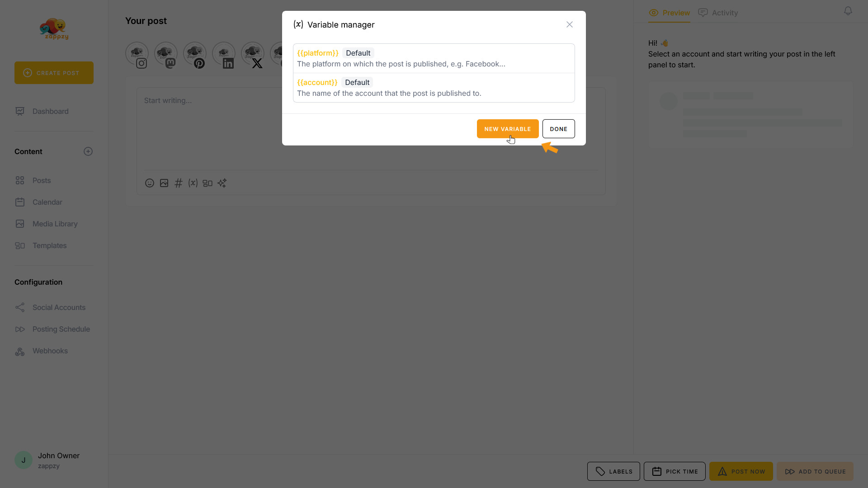This screenshot has height=488, width=868.
Task: Switch to the Activity tab
Action: click(x=718, y=13)
